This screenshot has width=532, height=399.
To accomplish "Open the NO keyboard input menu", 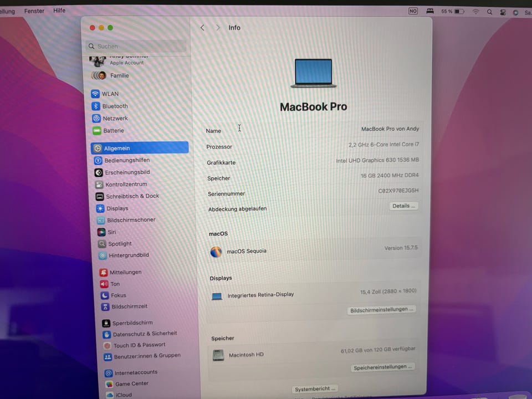I will pos(413,11).
